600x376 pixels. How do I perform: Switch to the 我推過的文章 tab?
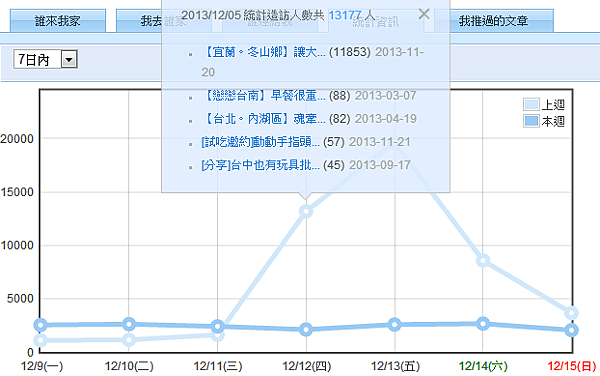click(494, 21)
